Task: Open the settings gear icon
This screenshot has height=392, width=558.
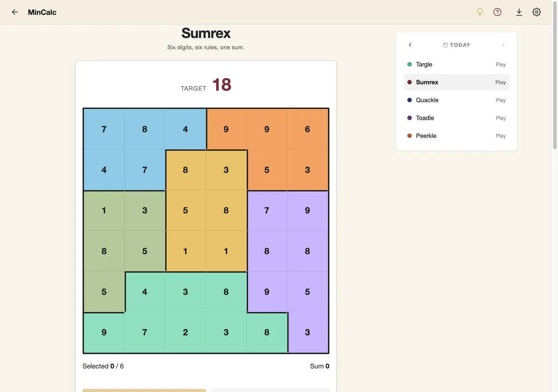Action: pyautogui.click(x=537, y=12)
